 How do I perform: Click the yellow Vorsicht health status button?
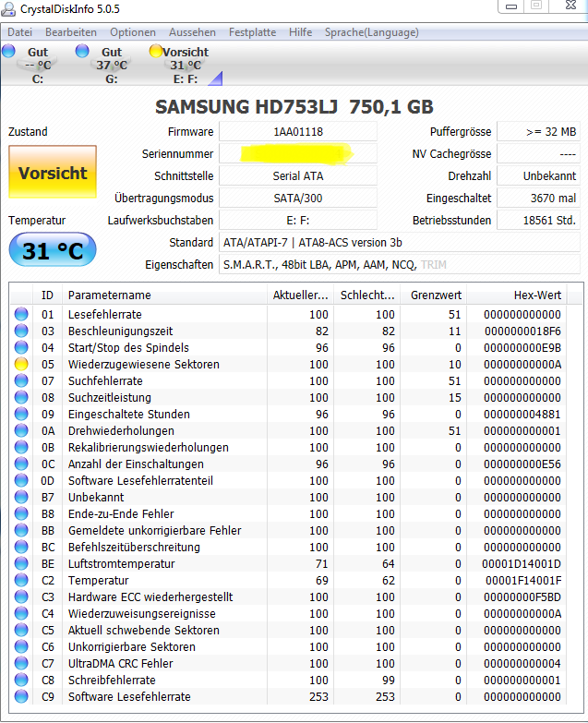tap(53, 172)
